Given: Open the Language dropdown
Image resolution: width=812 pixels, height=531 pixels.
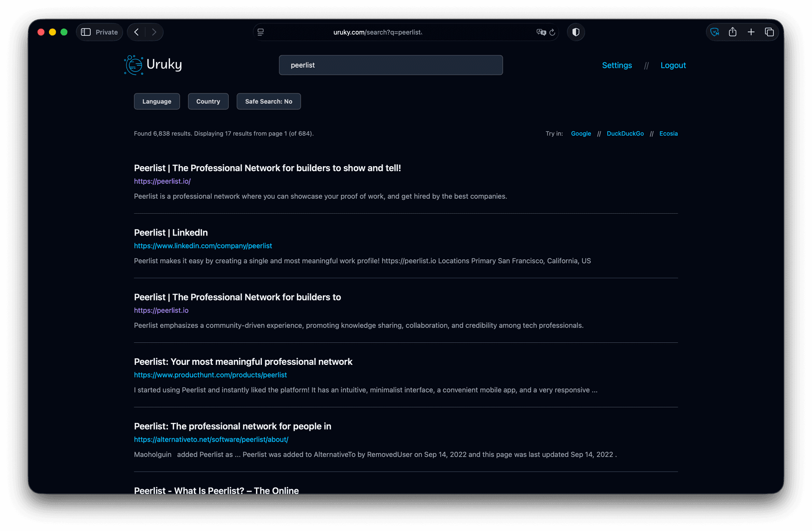Looking at the screenshot, I should tap(157, 101).
